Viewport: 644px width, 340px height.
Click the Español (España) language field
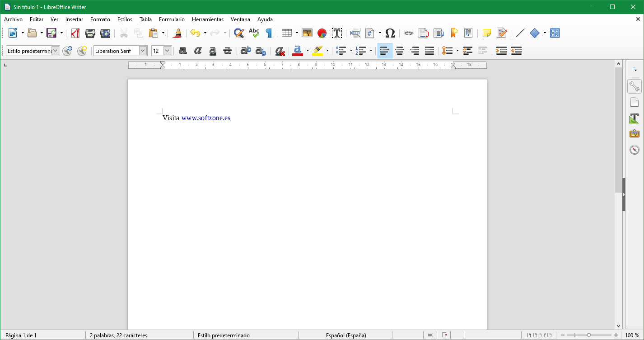[x=346, y=335]
